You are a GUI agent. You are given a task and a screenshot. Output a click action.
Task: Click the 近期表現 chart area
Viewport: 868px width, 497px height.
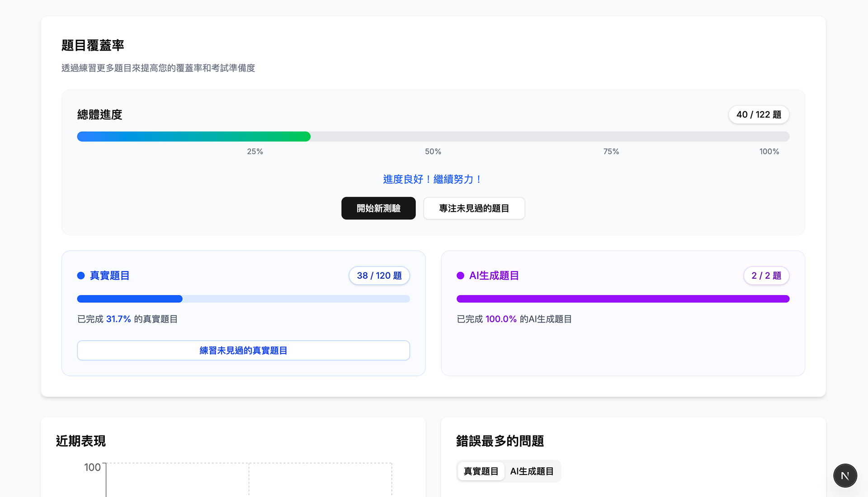pyautogui.click(x=249, y=479)
